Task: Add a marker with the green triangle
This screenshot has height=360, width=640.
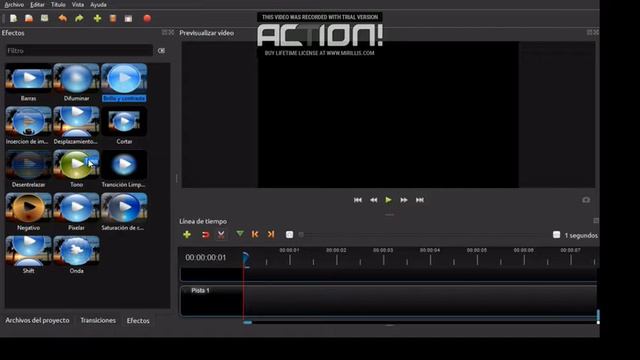Action: [x=240, y=234]
